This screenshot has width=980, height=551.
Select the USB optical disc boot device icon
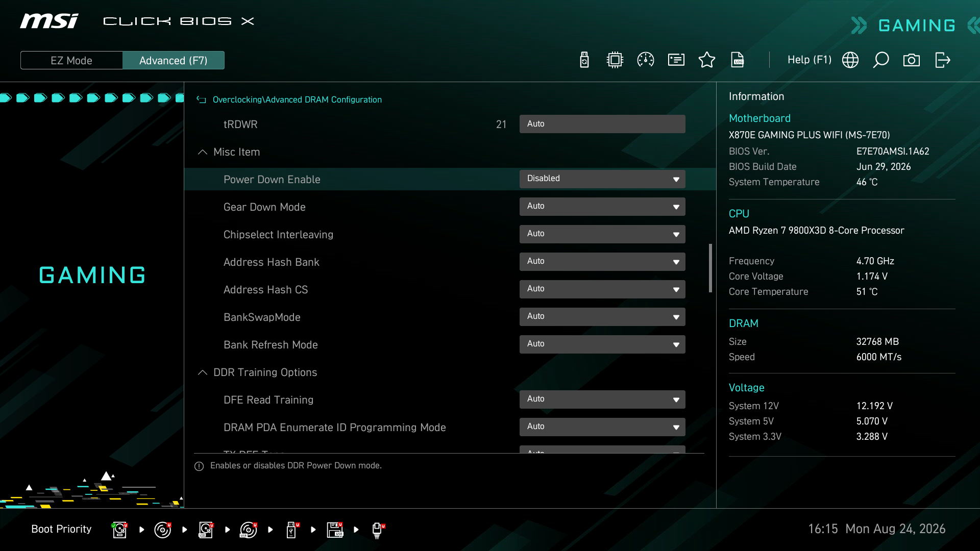click(x=249, y=530)
